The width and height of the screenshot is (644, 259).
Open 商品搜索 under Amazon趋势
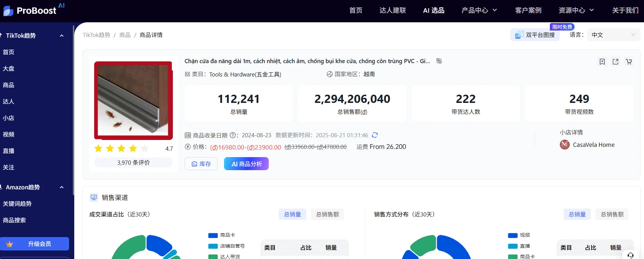click(x=14, y=220)
